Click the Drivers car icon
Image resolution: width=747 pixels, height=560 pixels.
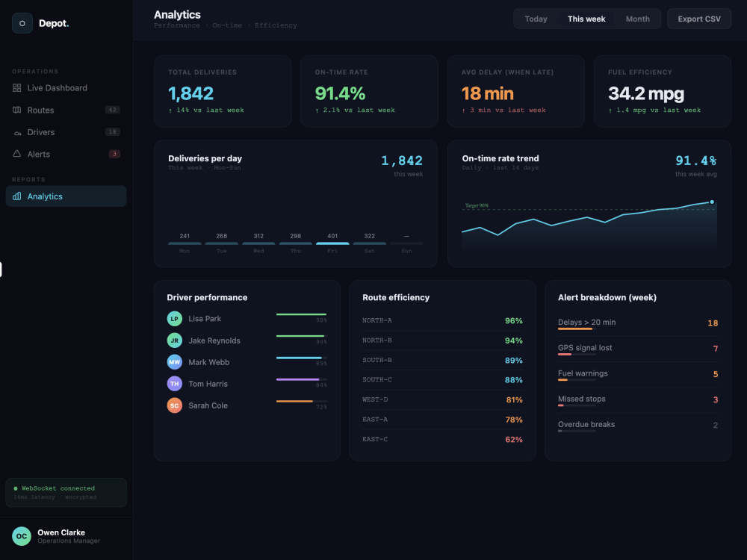[18, 133]
